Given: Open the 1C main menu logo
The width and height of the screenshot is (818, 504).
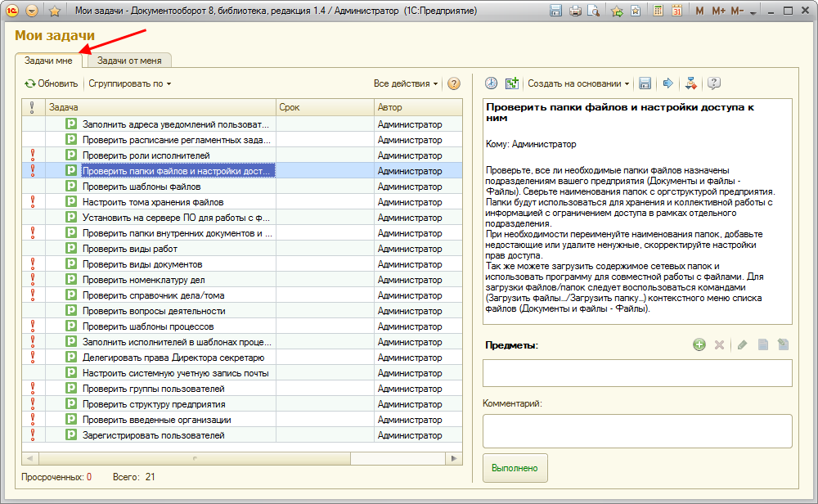Looking at the screenshot, I should pyautogui.click(x=12, y=11).
